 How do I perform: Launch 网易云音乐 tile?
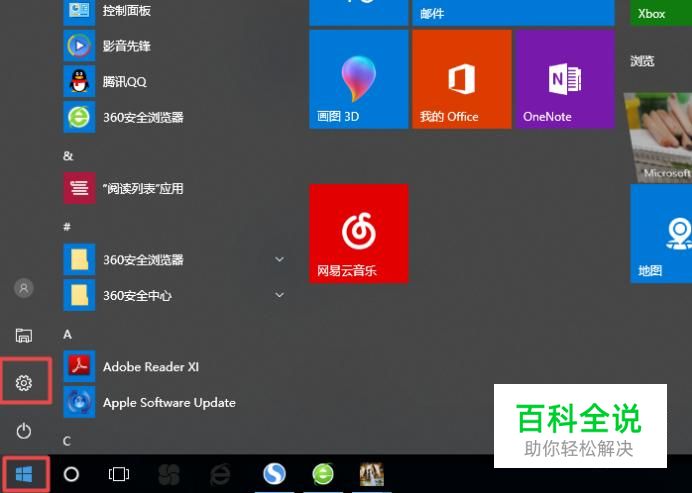coord(358,233)
